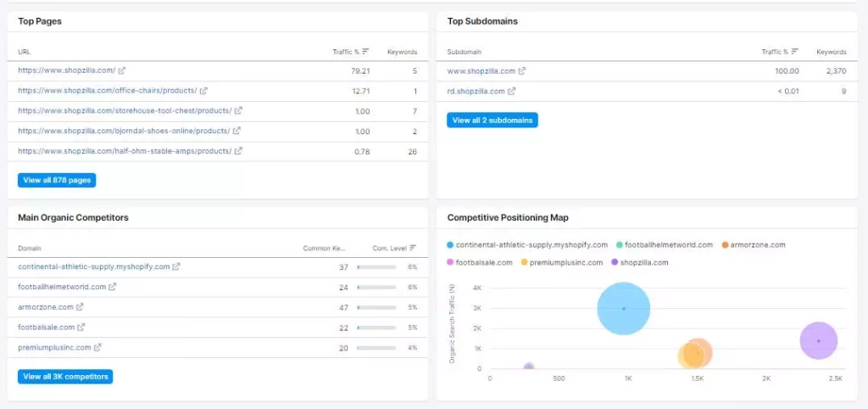Click Com. Level bar for premiumplusinc.com row

376,348
